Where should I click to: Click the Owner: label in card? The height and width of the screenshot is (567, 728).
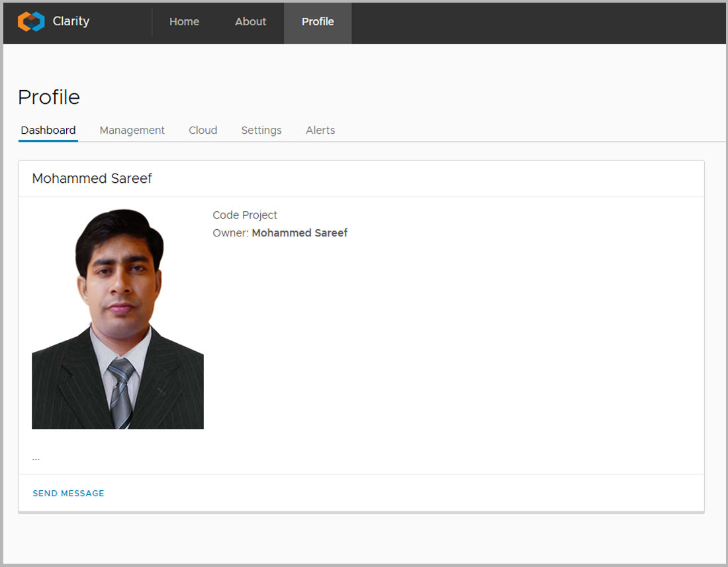[230, 233]
